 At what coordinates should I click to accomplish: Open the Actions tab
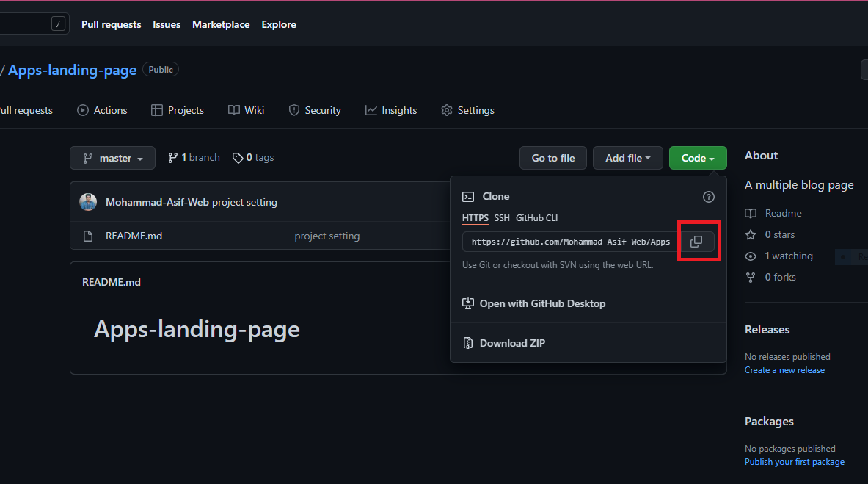(x=103, y=110)
